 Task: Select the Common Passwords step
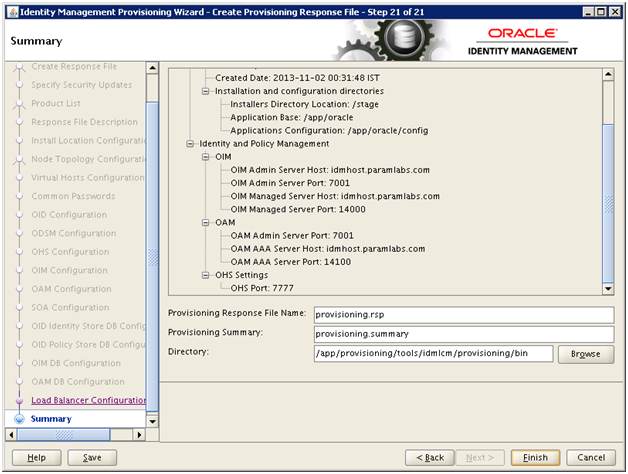(73, 196)
